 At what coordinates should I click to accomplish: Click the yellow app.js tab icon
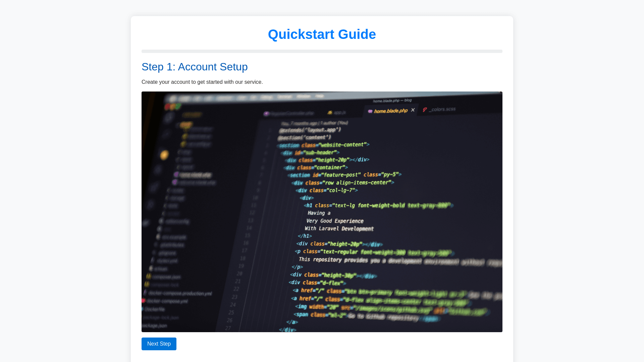pyautogui.click(x=330, y=113)
